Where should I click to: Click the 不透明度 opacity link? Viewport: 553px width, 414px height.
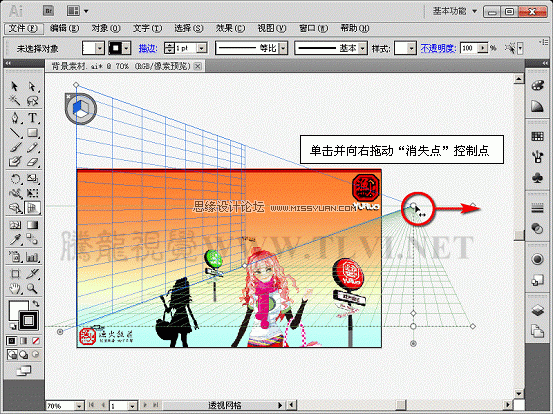tap(438, 48)
